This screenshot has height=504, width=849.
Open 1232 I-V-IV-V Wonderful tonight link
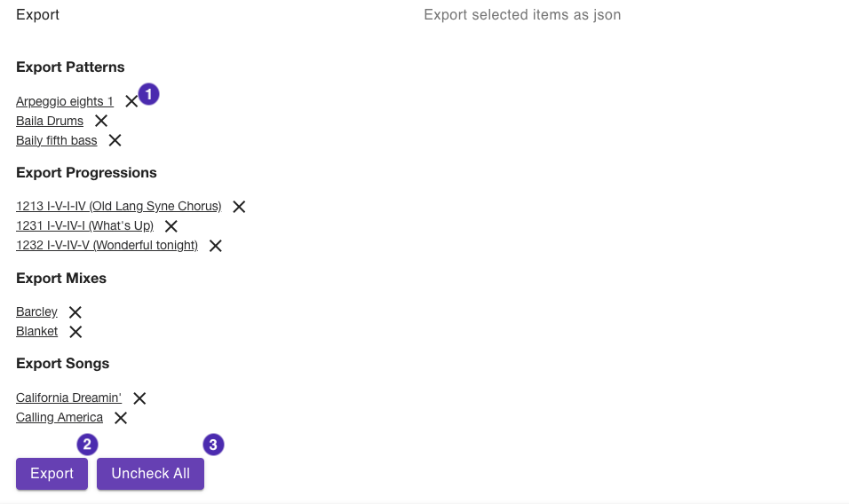coord(107,246)
